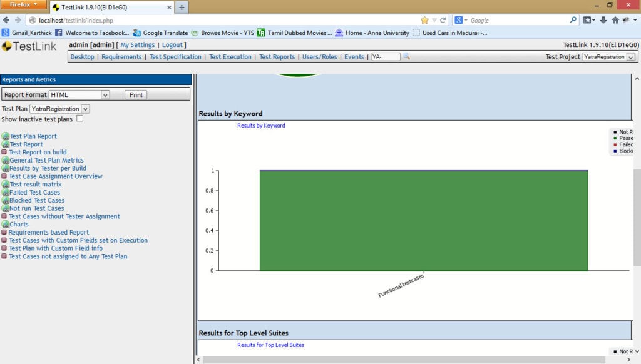
Task: Click the TestLink logo icon
Action: coord(7,46)
